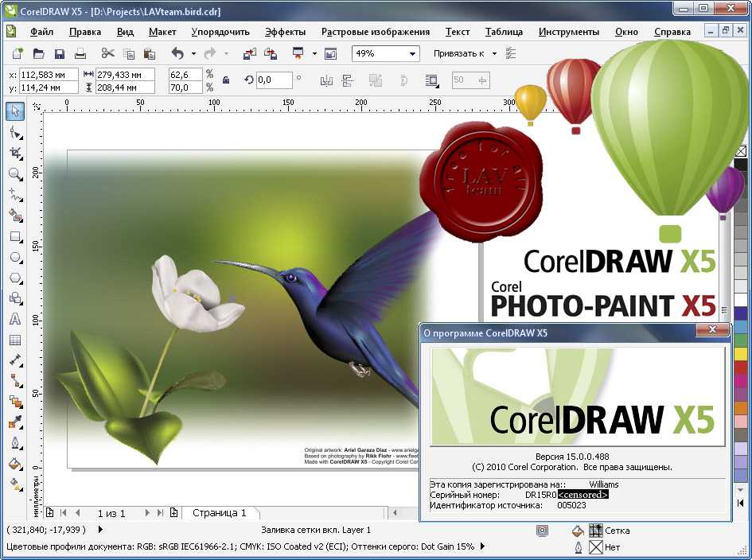
Task: Select the Basic shapes tool
Action: click(x=15, y=298)
